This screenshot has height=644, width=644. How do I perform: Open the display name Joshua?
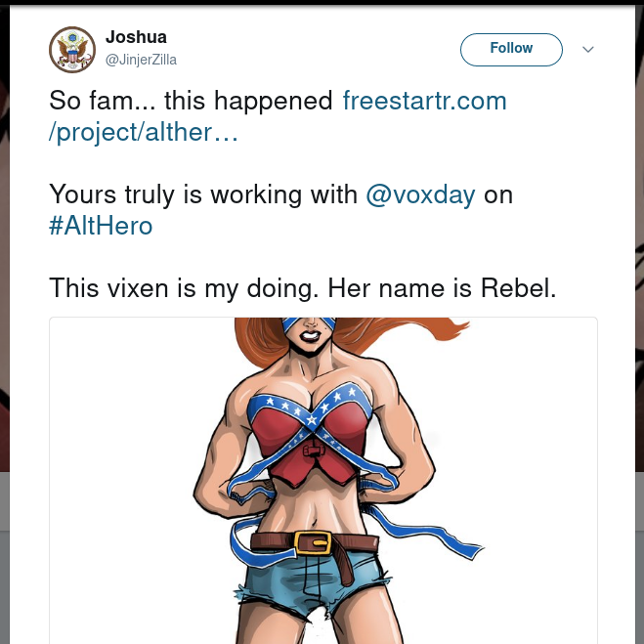tap(136, 37)
